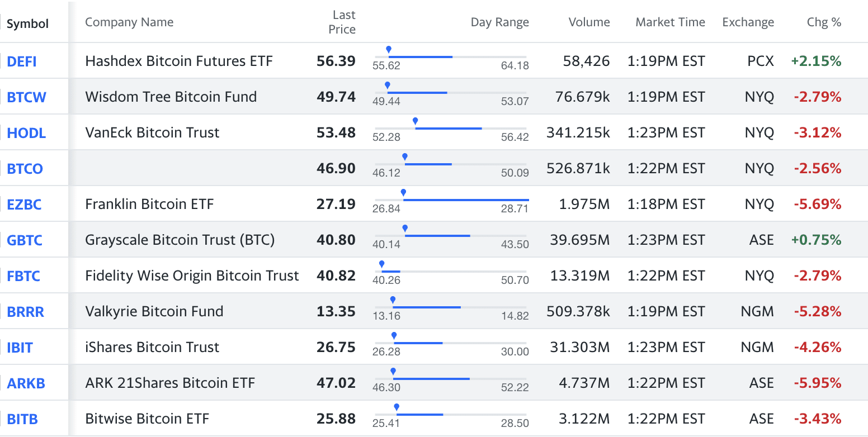Image resolution: width=868 pixels, height=437 pixels.
Task: Open the DEFI ticker symbol link
Action: tap(21, 61)
